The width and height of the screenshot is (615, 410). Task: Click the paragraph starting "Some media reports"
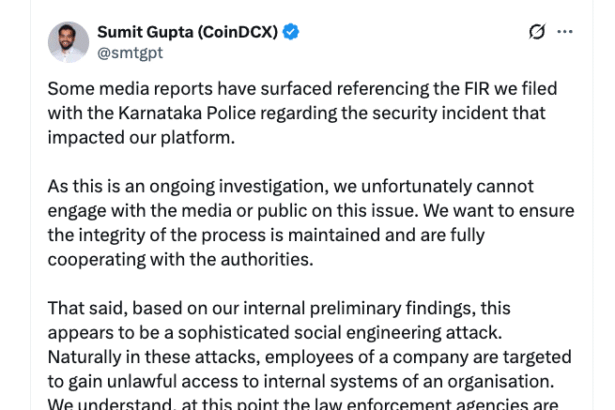click(x=302, y=113)
